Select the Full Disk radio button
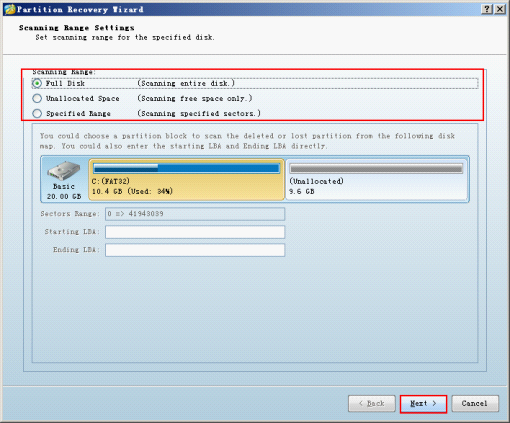The height and width of the screenshot is (423, 510). pos(37,83)
